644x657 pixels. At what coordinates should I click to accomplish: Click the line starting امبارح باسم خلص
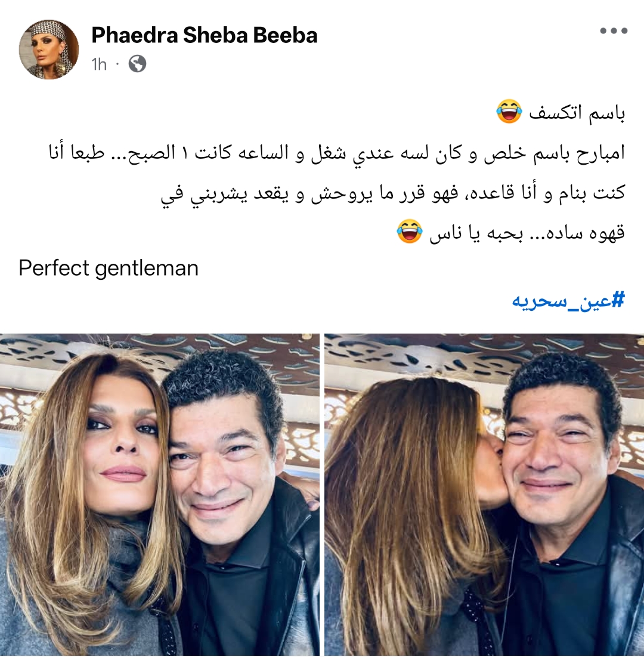(337, 153)
